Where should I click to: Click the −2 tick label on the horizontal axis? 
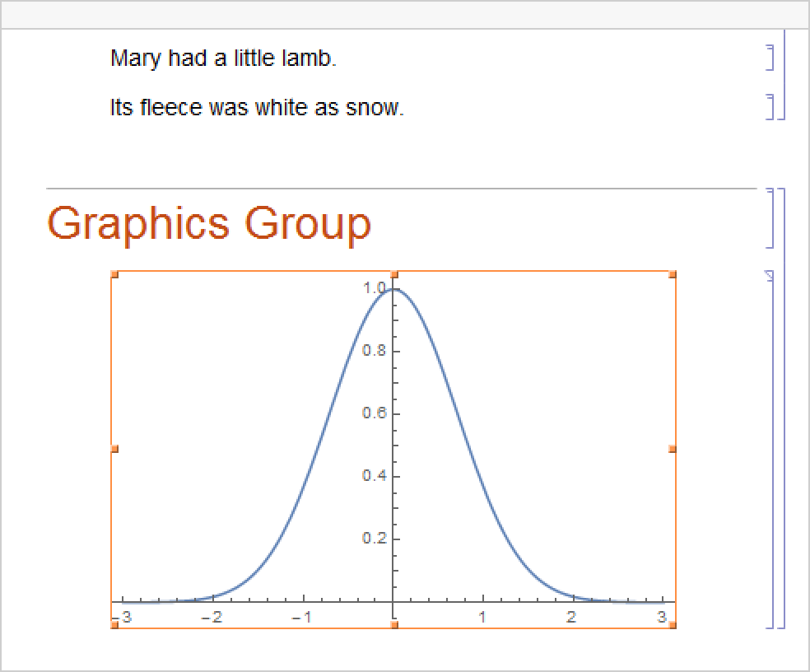(x=212, y=618)
